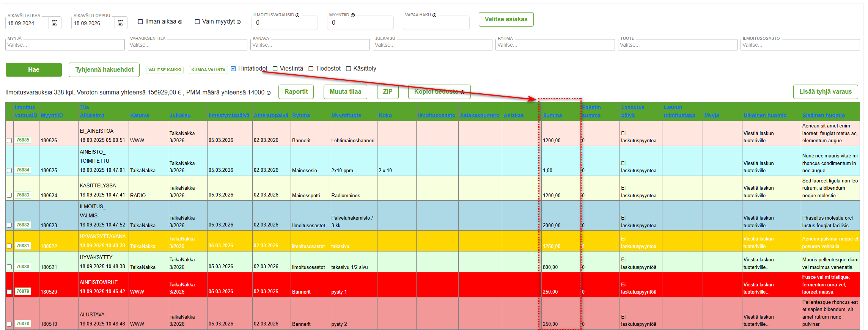Screen dimensions: 868x330
Task: Tick the Viestintä checkbox
Action: click(x=275, y=69)
